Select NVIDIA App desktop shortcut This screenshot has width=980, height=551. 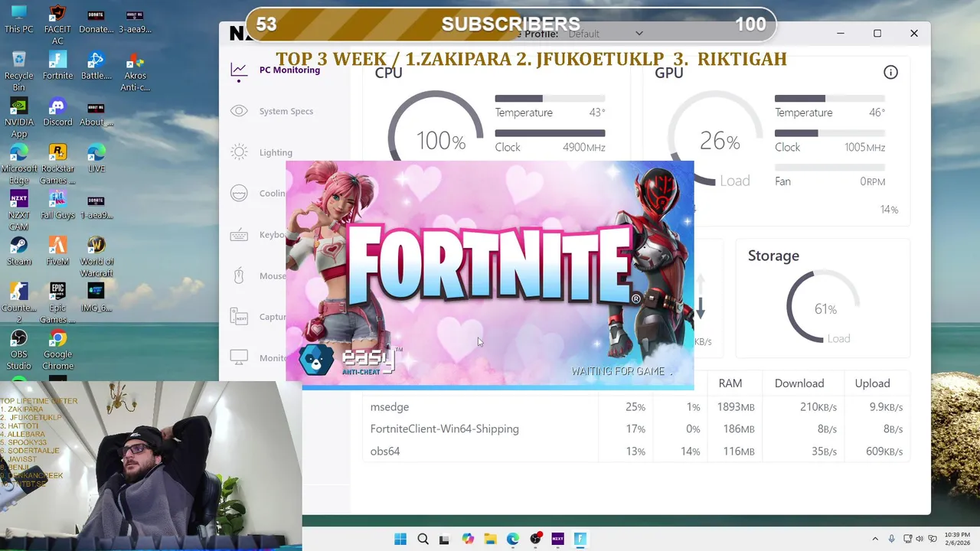click(18, 117)
